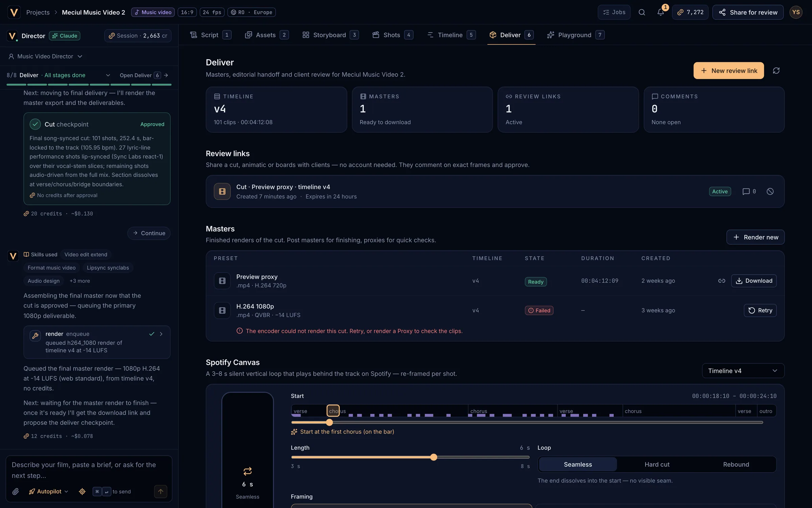This screenshot has width=812, height=508.
Task: Click the Cut review link thumbnail icon
Action: click(x=222, y=191)
